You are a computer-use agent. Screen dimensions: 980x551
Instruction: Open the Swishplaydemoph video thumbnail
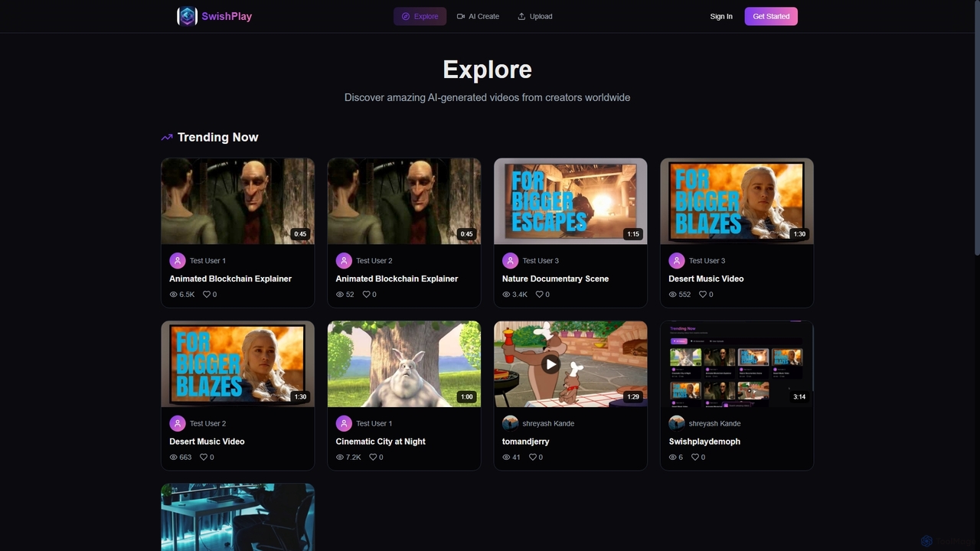(x=737, y=364)
